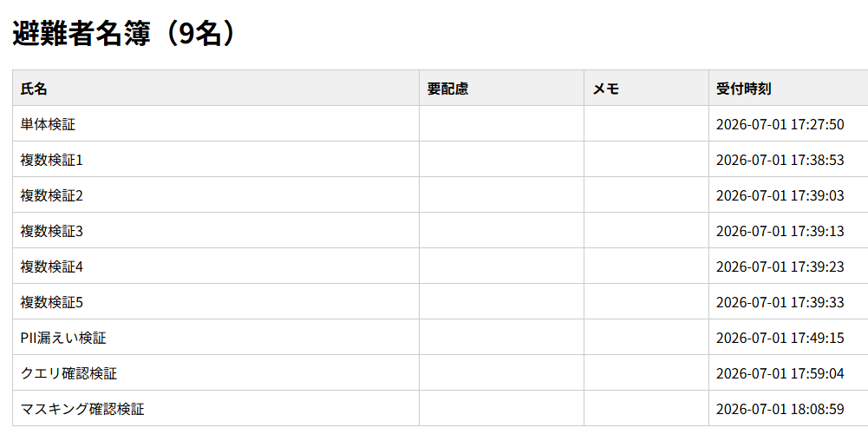The width and height of the screenshot is (868, 441).
Task: Click the 避難者名簿（9名） heading
Action: click(x=127, y=34)
